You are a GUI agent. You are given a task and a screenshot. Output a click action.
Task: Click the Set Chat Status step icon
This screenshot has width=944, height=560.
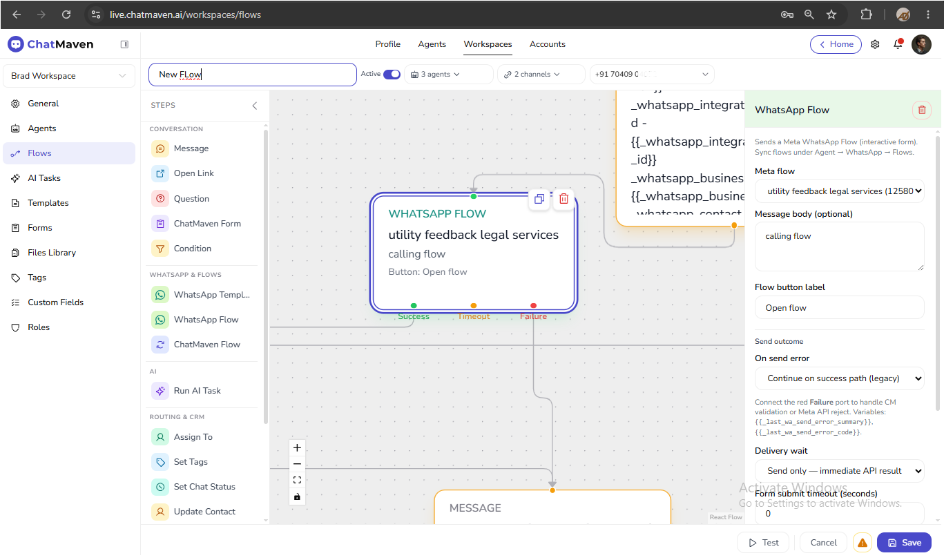click(x=160, y=487)
